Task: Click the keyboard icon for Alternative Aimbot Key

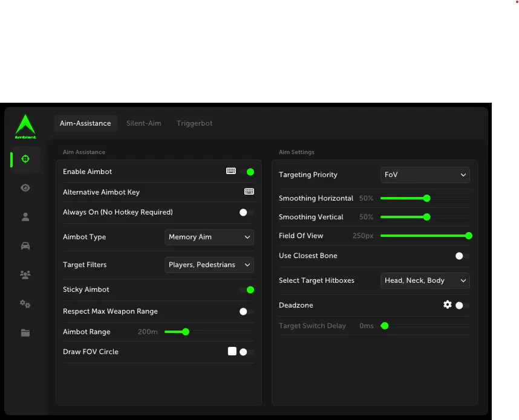Action: 249,192
